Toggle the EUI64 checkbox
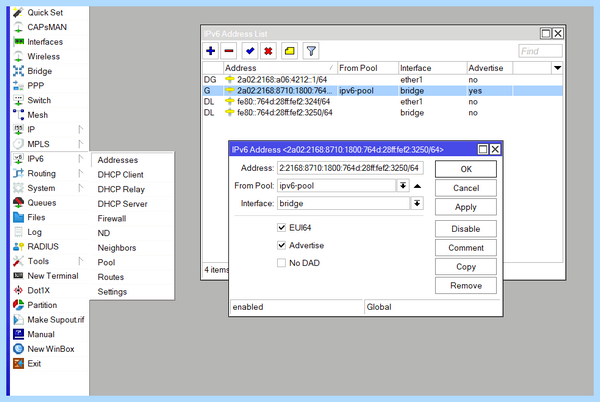Screen dimensions: 600x402 [282, 228]
